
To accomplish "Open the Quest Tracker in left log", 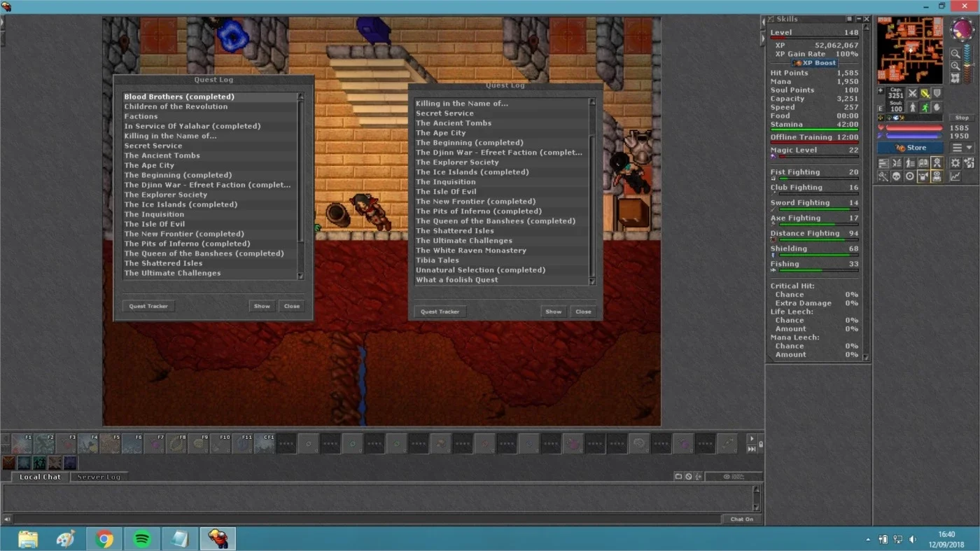I will [x=148, y=306].
